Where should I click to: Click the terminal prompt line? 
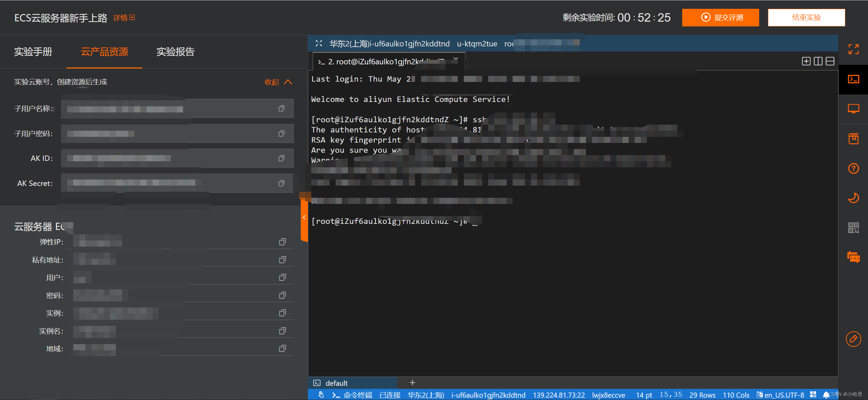(395, 222)
